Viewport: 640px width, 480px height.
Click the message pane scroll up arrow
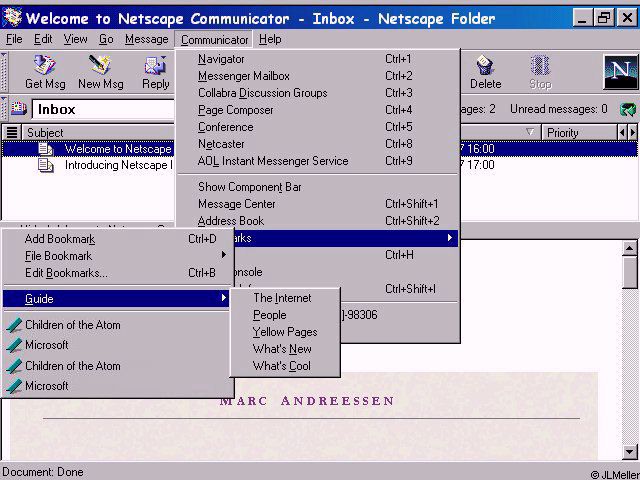point(629,248)
